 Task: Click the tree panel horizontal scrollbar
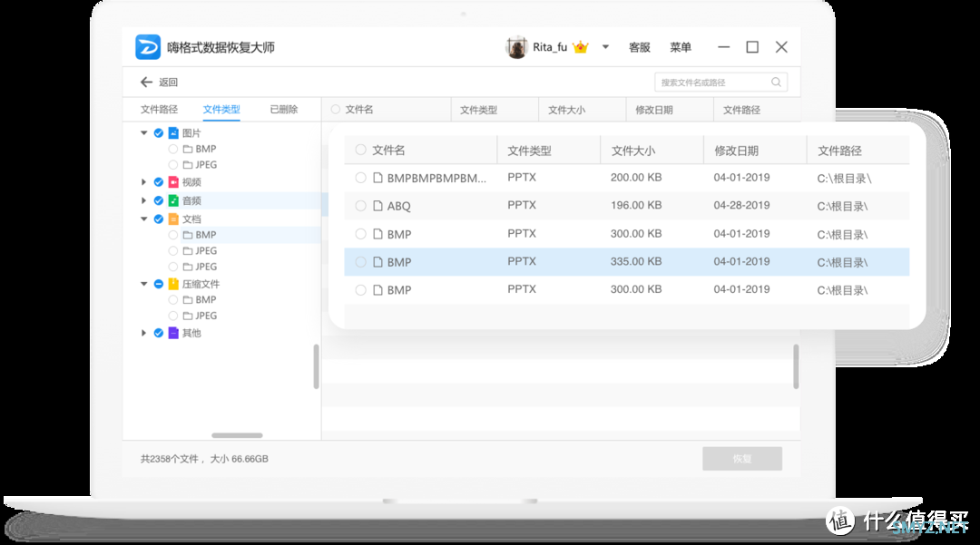tap(237, 435)
